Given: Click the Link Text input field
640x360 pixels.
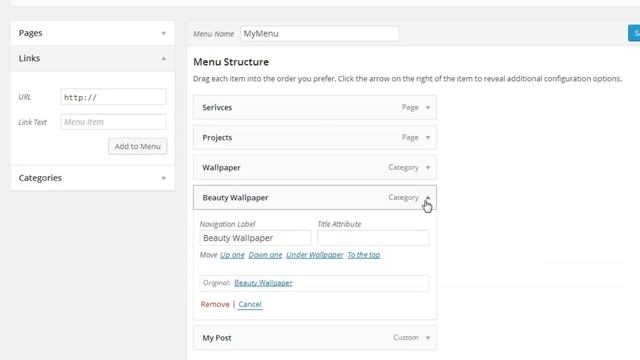Looking at the screenshot, I should [x=113, y=122].
